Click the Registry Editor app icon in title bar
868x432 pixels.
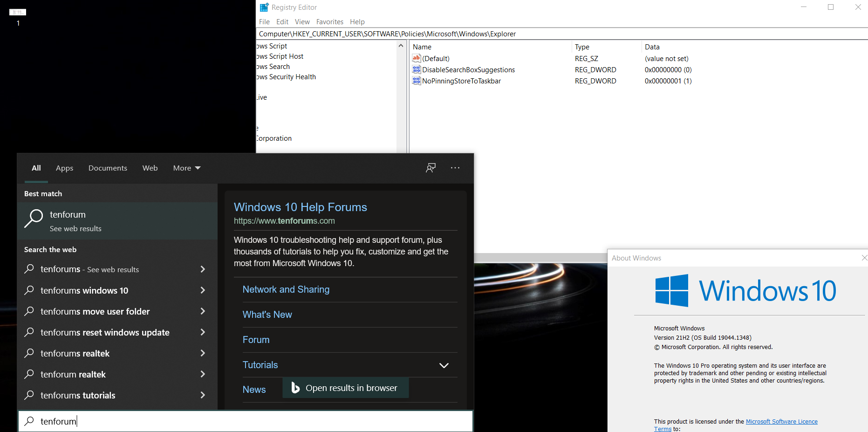point(264,7)
